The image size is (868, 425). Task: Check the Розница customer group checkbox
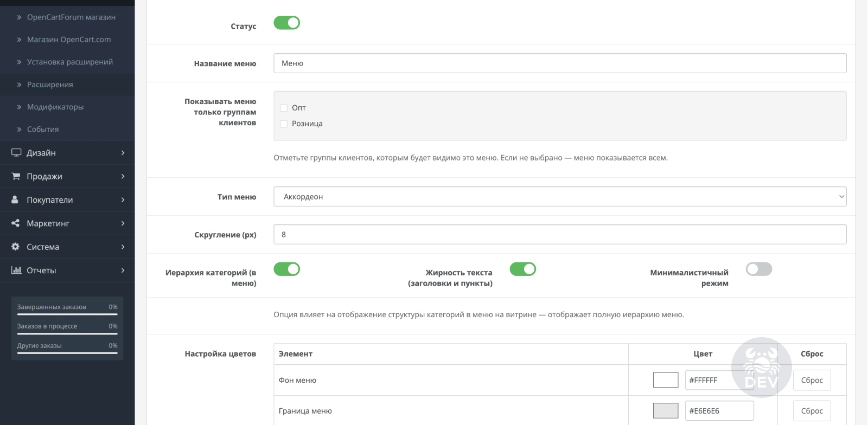(x=284, y=124)
